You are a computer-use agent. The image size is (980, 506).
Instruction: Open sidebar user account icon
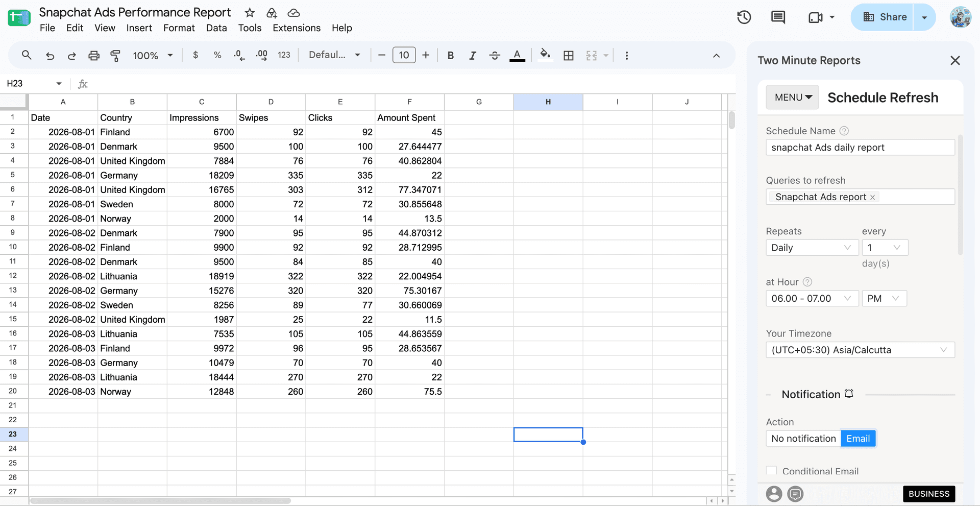[x=774, y=494]
